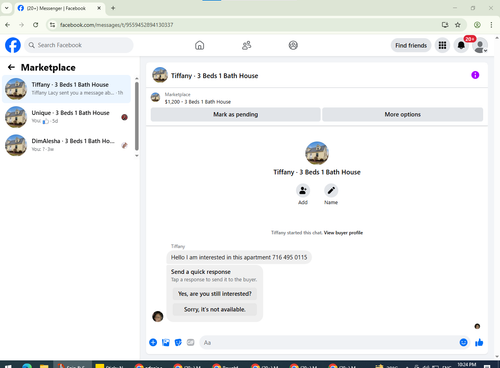Close the Messenger | Facebook tab
The height and width of the screenshot is (368, 500).
(x=99, y=8)
